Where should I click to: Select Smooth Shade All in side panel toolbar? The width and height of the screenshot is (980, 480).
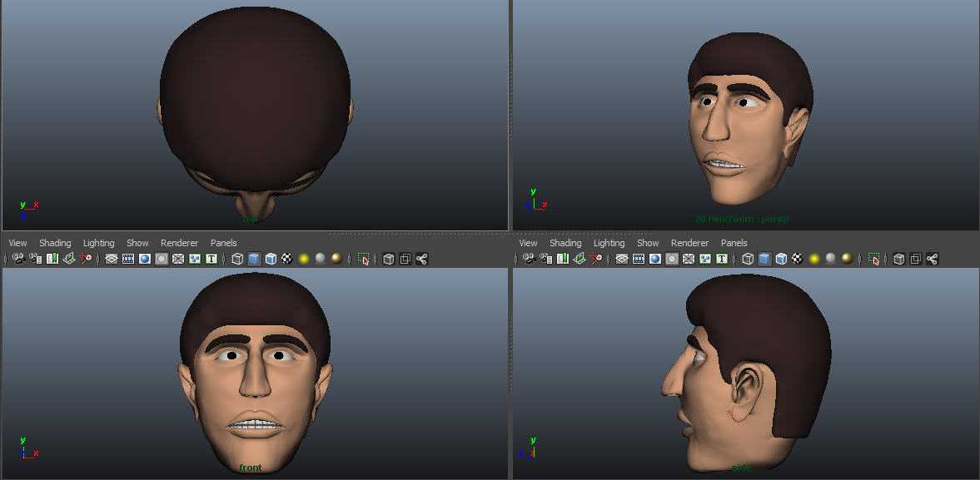[764, 259]
